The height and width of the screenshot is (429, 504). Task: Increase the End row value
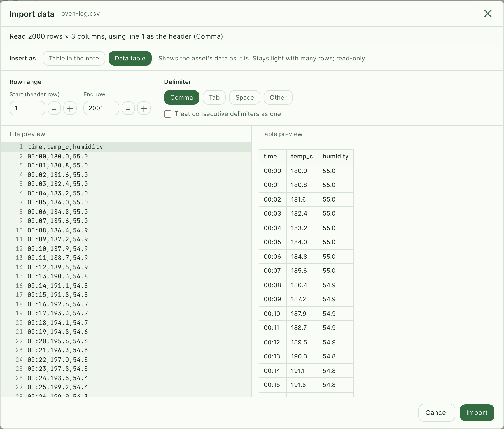click(x=144, y=108)
